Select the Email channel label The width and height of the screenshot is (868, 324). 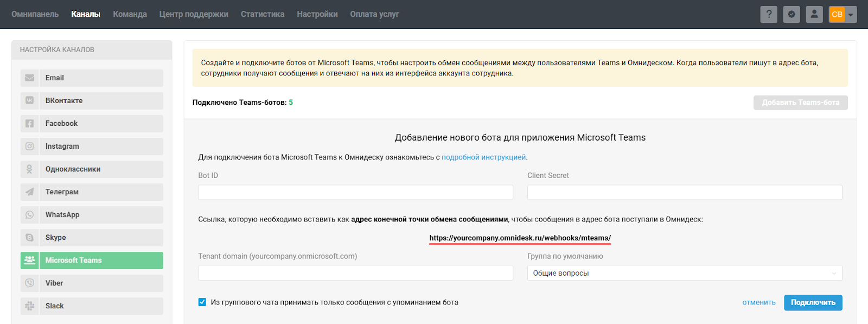pos(55,78)
